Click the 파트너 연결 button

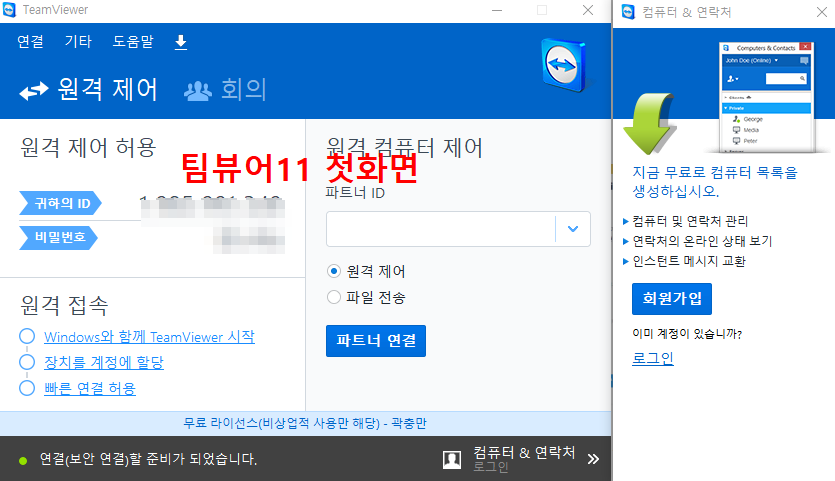point(376,341)
